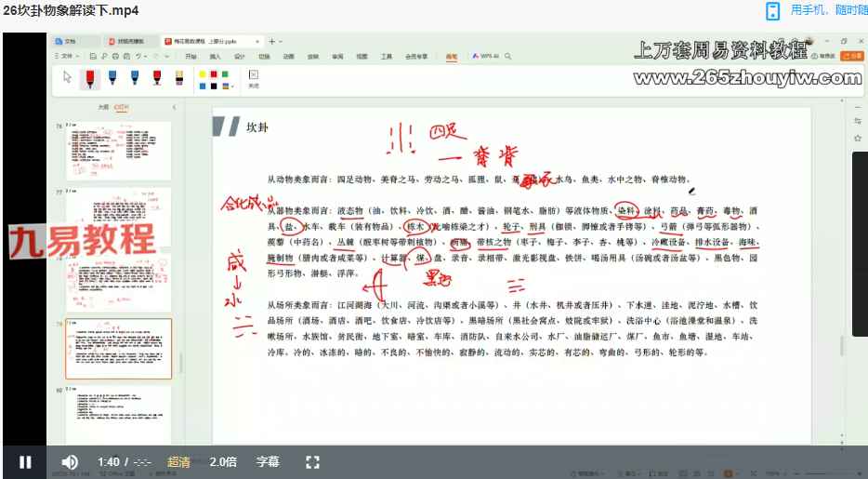Image resolution: width=868 pixels, height=479 pixels.
Task: Click the 用手机 phone link
Action: pyautogui.click(x=828, y=10)
